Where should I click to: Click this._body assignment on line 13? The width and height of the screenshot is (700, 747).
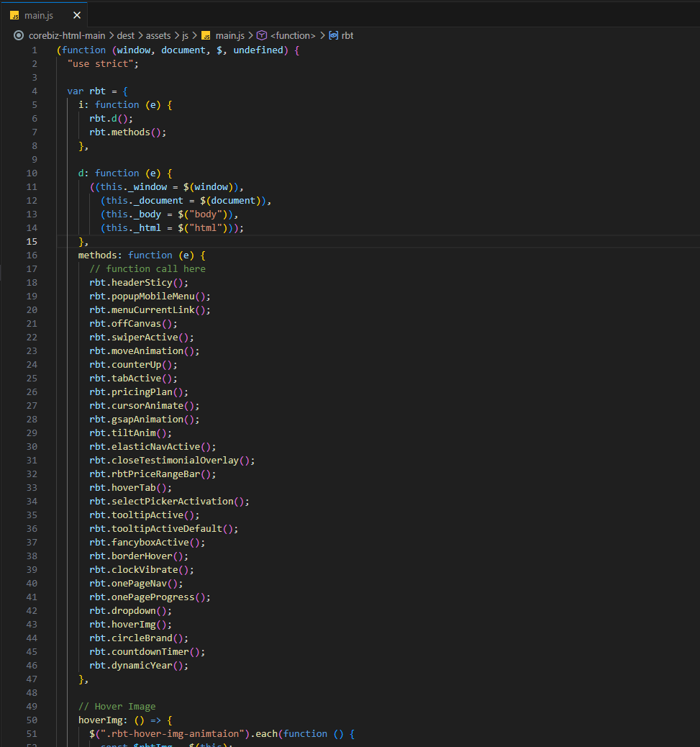pyautogui.click(x=169, y=214)
